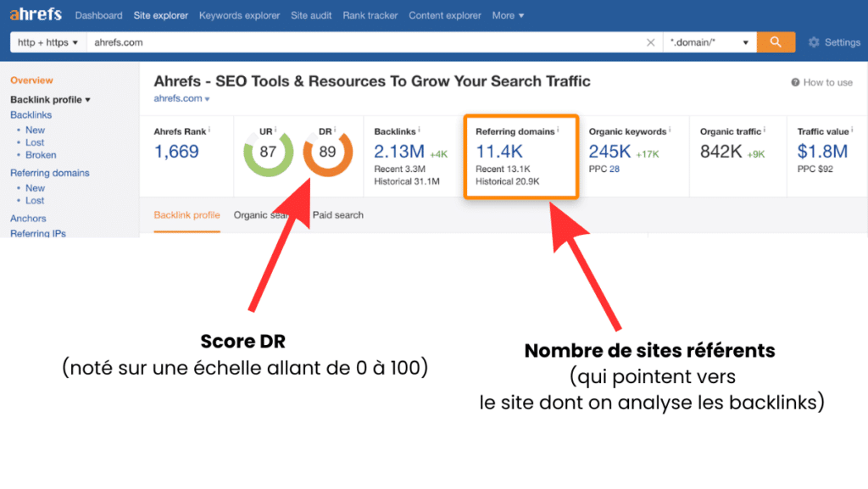Click the PPC $92 text

tap(815, 169)
